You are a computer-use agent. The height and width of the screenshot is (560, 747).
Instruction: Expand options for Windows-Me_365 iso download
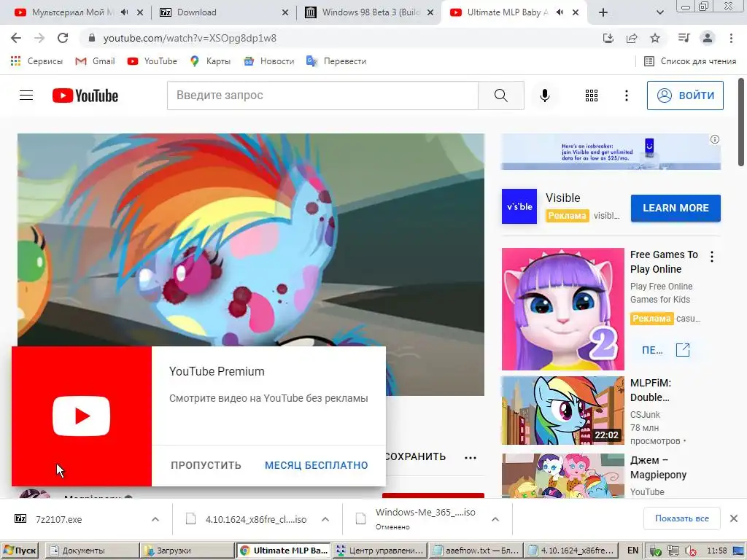coord(495,519)
